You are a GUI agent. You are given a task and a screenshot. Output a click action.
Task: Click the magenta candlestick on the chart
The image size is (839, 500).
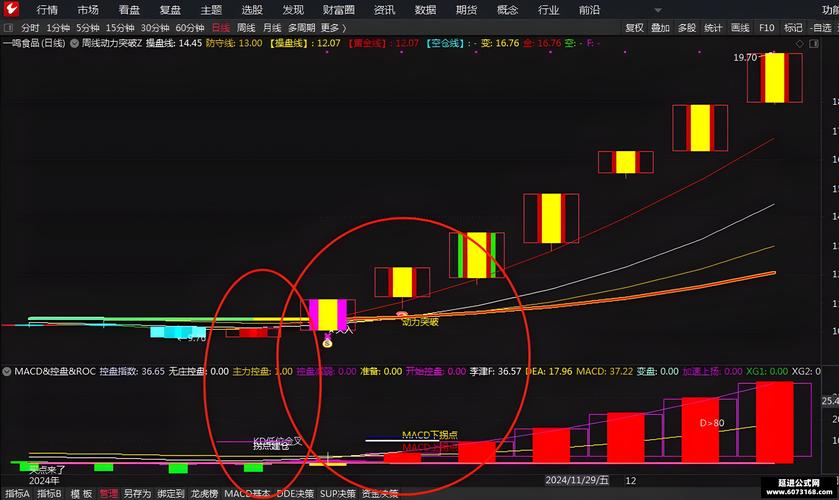328,314
